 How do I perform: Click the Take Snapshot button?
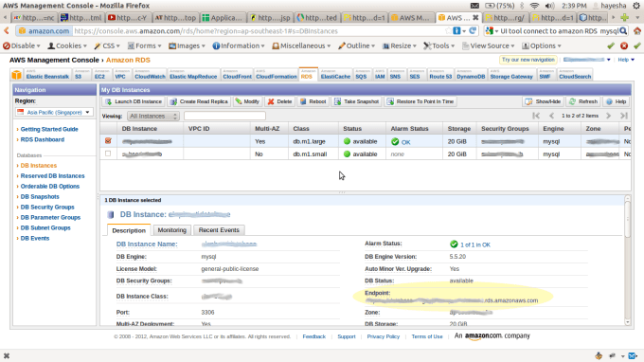pyautogui.click(x=356, y=101)
